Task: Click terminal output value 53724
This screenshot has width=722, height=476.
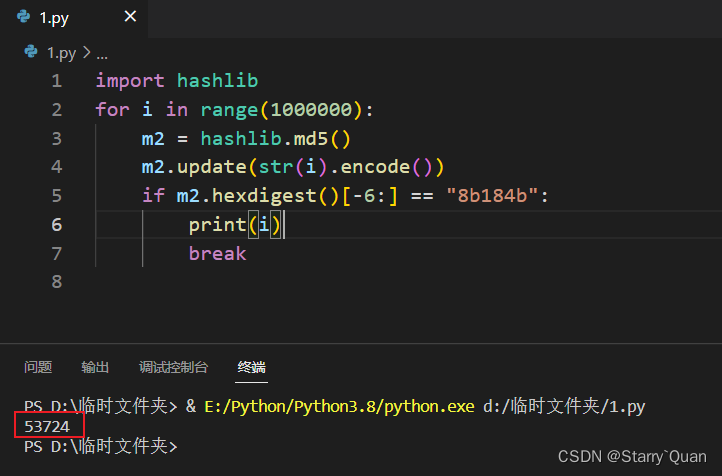Action: tap(47, 427)
